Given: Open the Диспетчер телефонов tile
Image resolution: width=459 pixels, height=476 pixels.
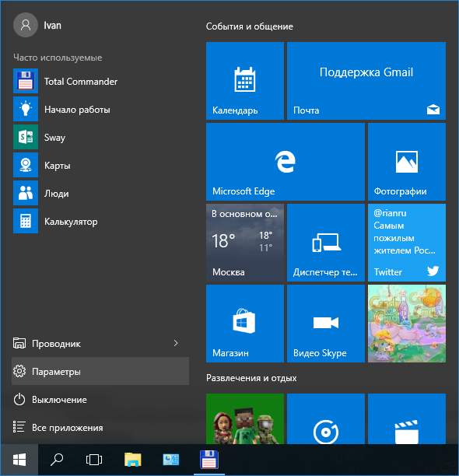Looking at the screenshot, I should [x=326, y=243].
